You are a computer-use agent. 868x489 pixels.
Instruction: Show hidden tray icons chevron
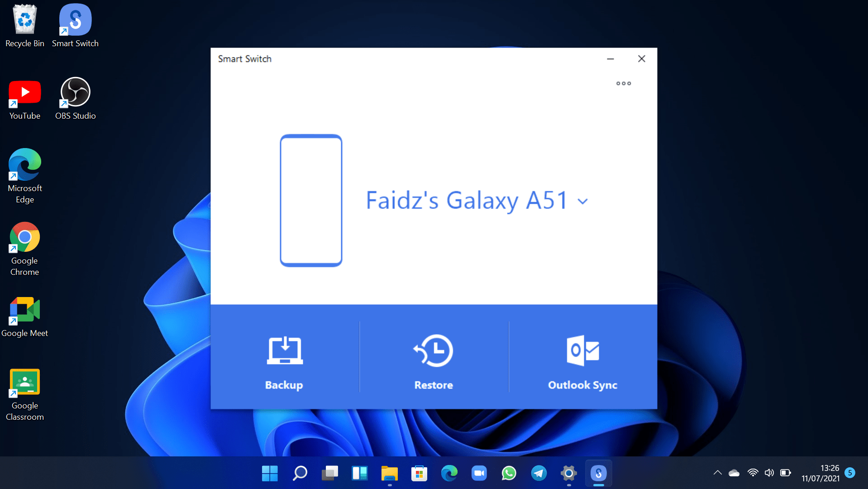[x=718, y=473]
